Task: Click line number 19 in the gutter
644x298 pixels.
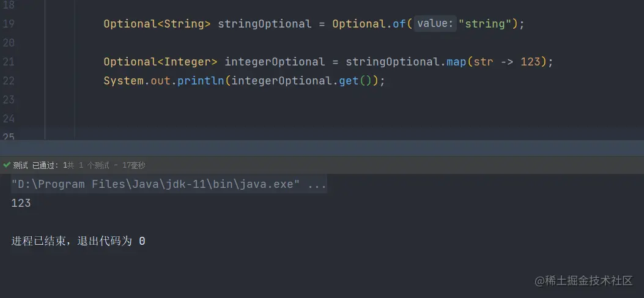Action: pyautogui.click(x=9, y=24)
